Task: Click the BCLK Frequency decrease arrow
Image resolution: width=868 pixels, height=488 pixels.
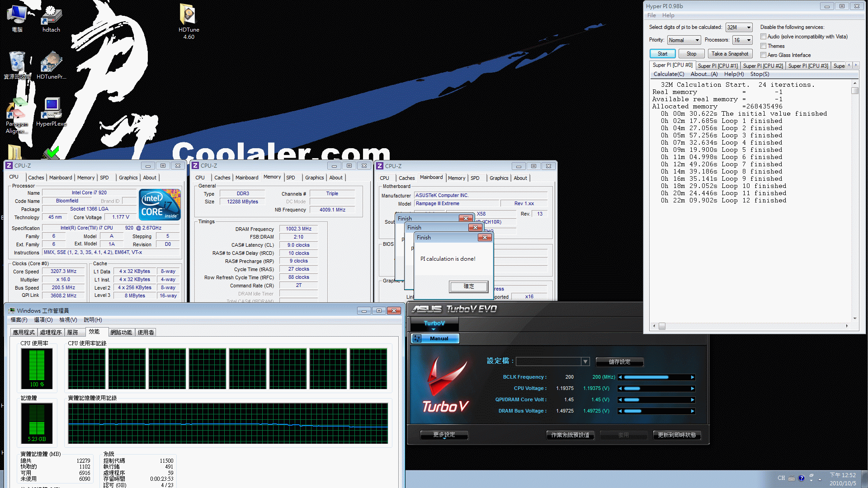Action: coord(620,377)
